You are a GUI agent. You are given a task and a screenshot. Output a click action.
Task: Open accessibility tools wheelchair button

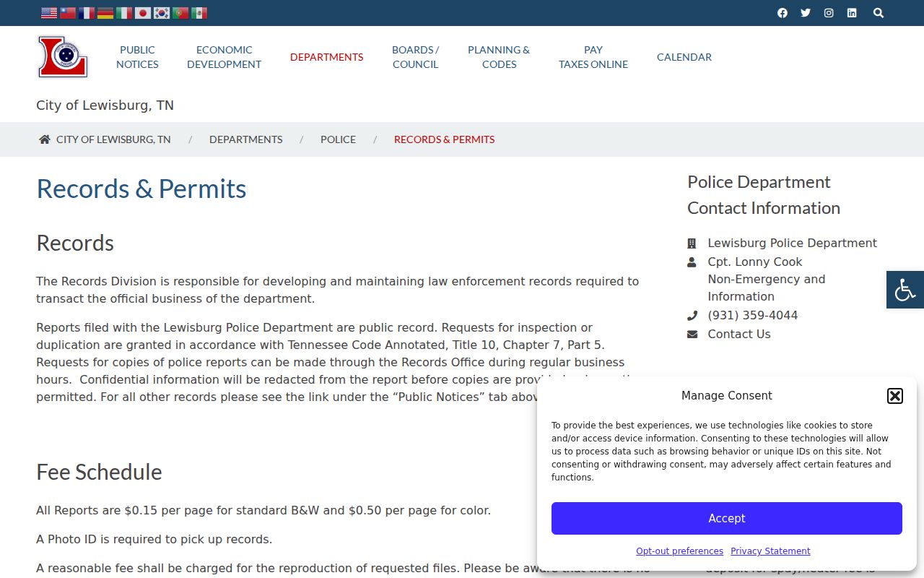tap(905, 290)
